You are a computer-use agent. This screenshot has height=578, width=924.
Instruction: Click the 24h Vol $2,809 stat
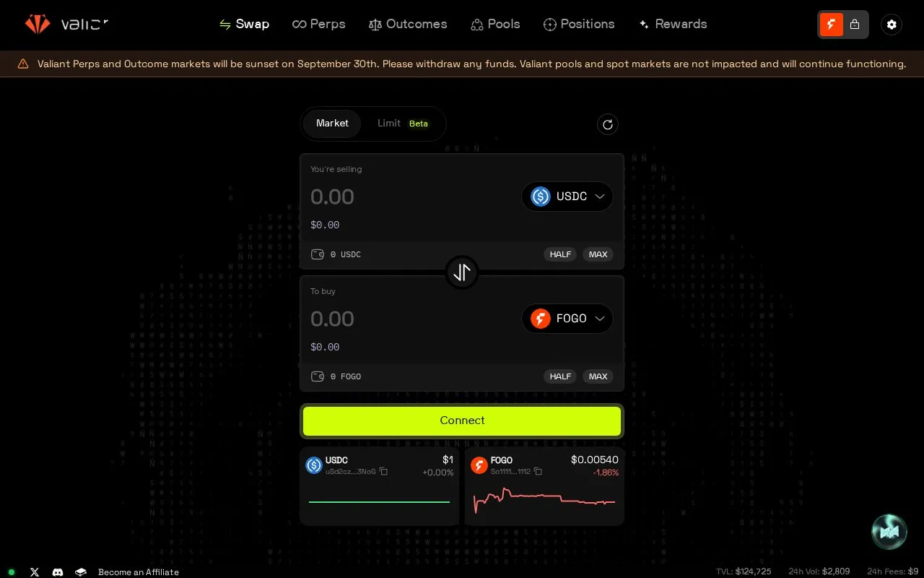(x=819, y=571)
